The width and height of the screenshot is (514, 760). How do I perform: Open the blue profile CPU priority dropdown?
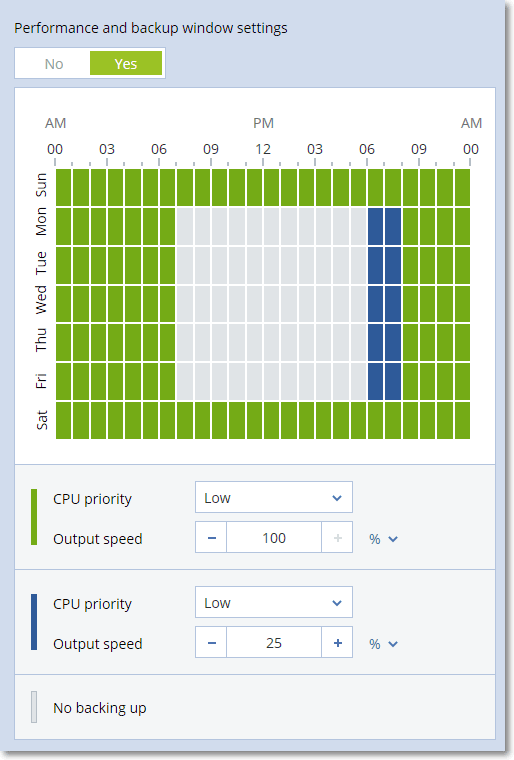(x=273, y=602)
